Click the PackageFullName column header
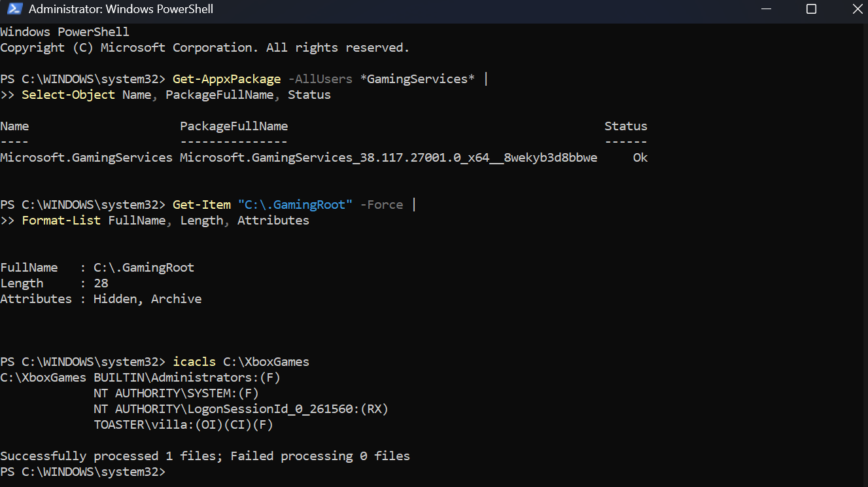 [234, 126]
